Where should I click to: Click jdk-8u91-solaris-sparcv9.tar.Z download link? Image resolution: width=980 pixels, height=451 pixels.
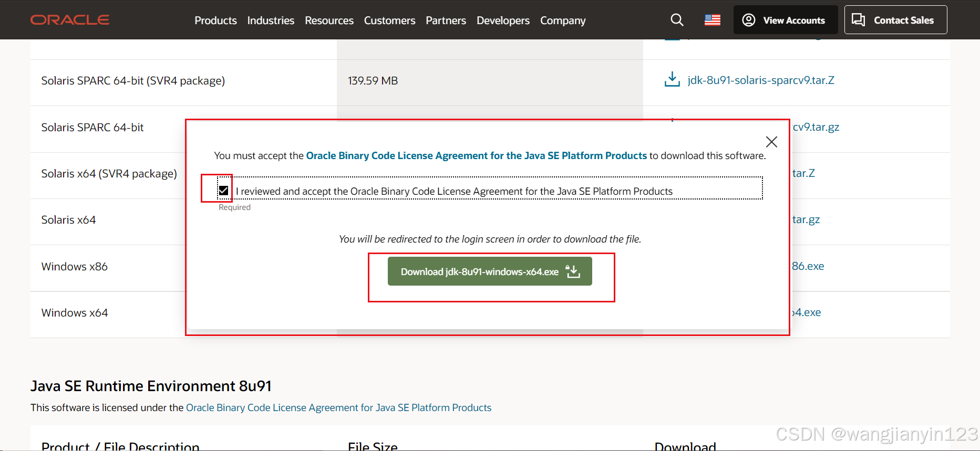tap(761, 80)
